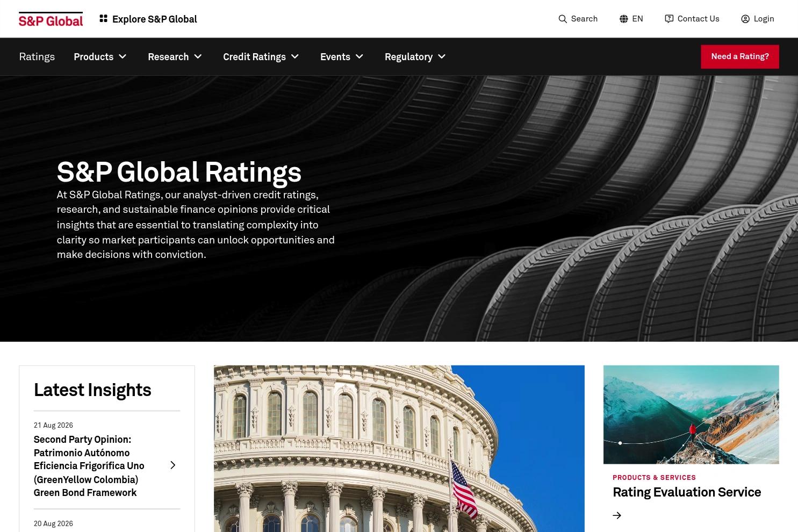Select the EN language option

(637, 19)
